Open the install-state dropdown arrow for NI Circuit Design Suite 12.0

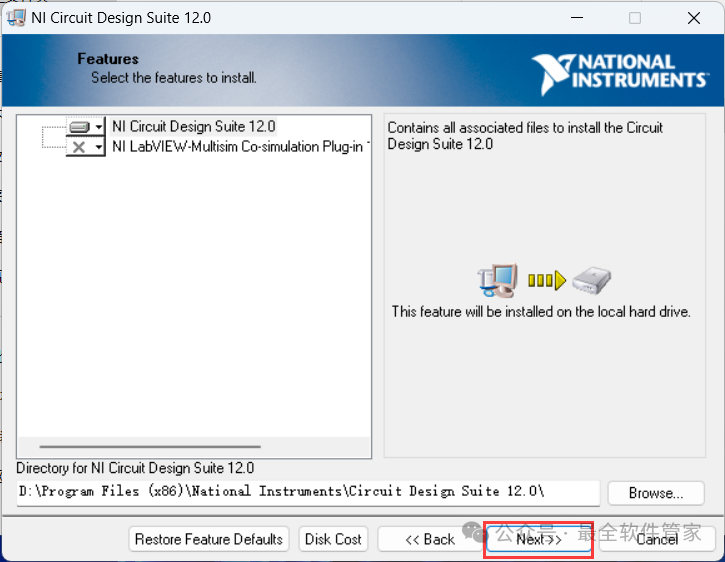click(99, 127)
